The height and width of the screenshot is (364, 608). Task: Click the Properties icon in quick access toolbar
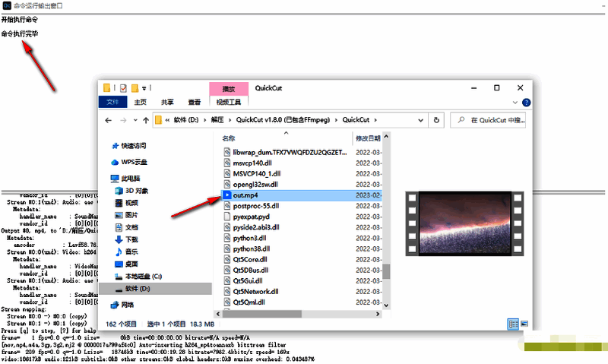point(123,87)
